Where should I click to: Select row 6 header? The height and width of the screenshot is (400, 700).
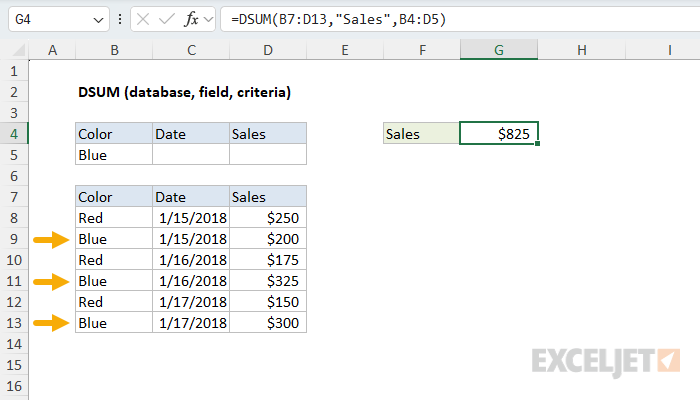tap(14, 176)
